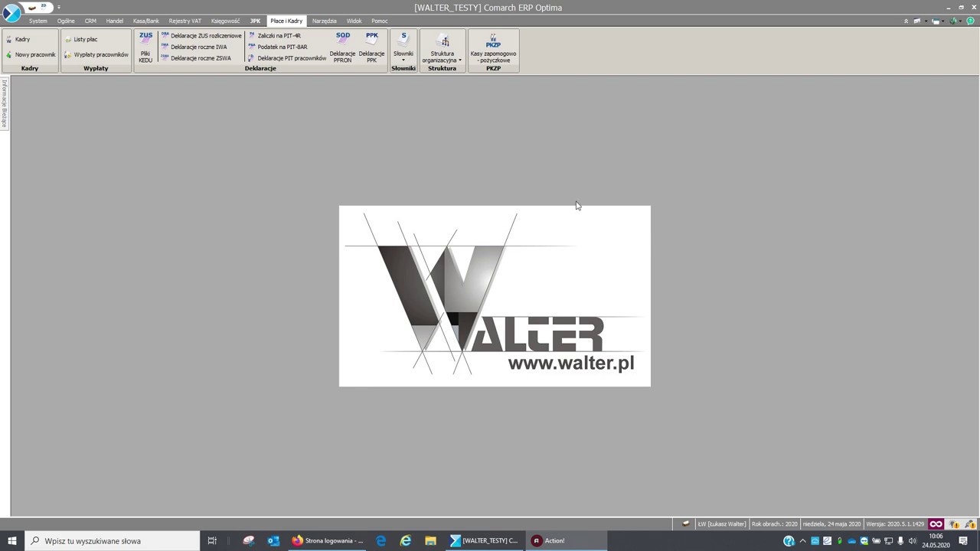980x551 pixels.
Task: Switch to the Handel tab
Action: tap(115, 21)
